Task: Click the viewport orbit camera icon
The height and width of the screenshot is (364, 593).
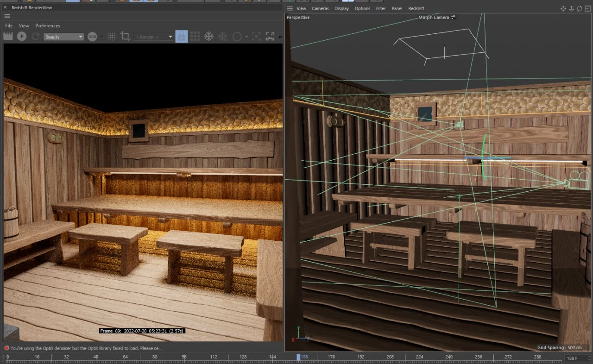Action: pos(579,8)
